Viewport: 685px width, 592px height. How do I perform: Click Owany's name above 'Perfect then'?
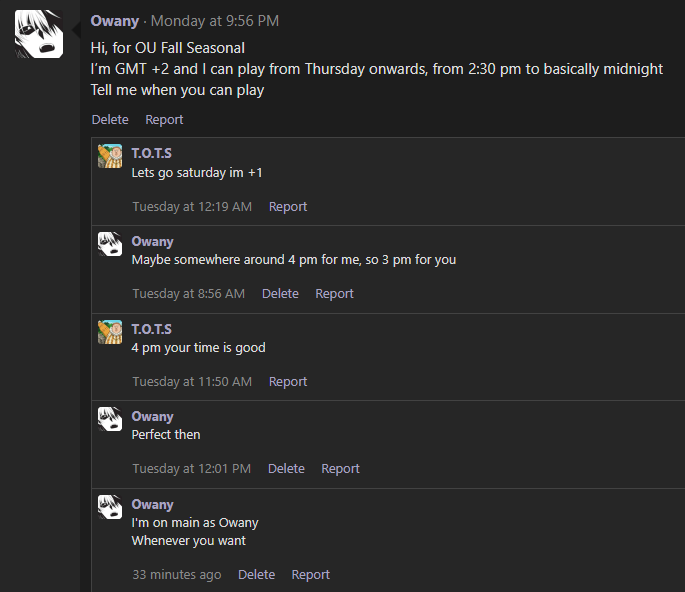(x=152, y=416)
